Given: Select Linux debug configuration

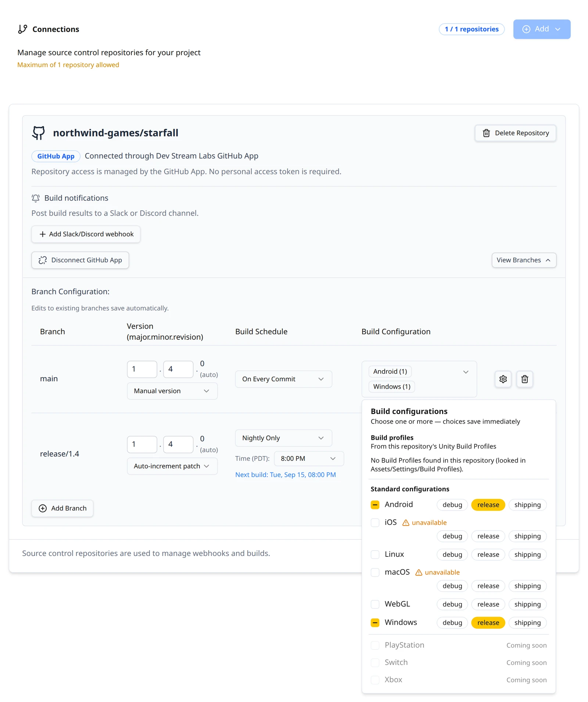Looking at the screenshot, I should point(452,554).
